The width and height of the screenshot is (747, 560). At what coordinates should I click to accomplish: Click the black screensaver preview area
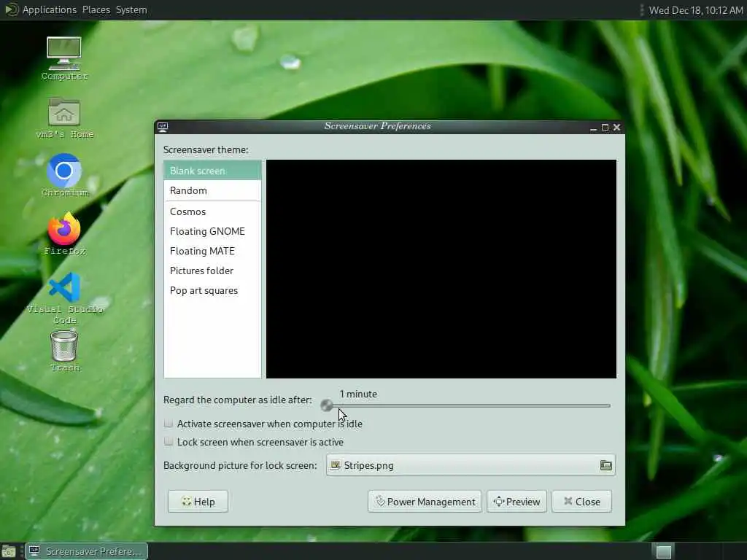pos(441,269)
